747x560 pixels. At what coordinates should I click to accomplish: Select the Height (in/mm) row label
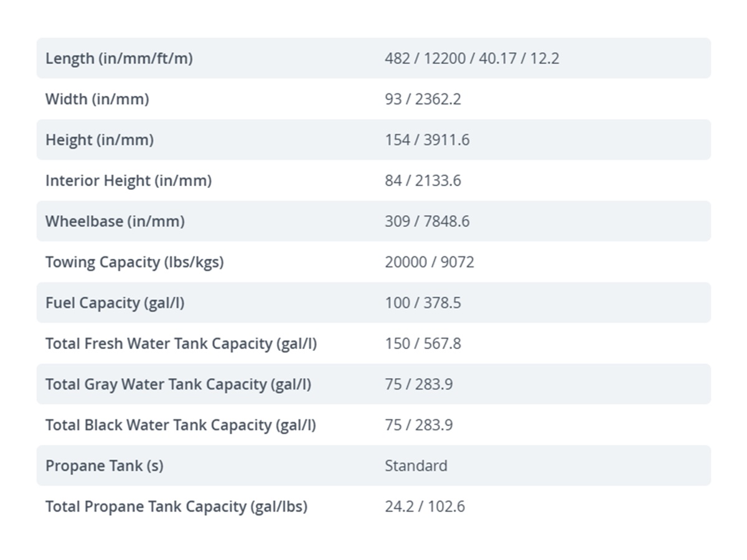pyautogui.click(x=100, y=140)
